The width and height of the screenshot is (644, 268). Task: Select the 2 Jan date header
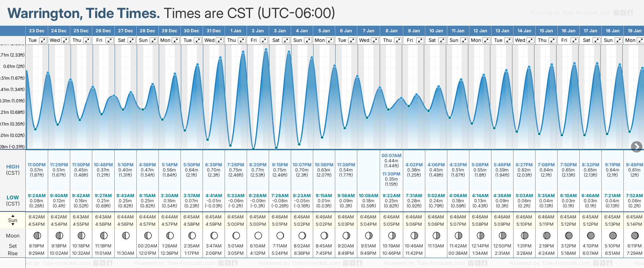point(258,31)
